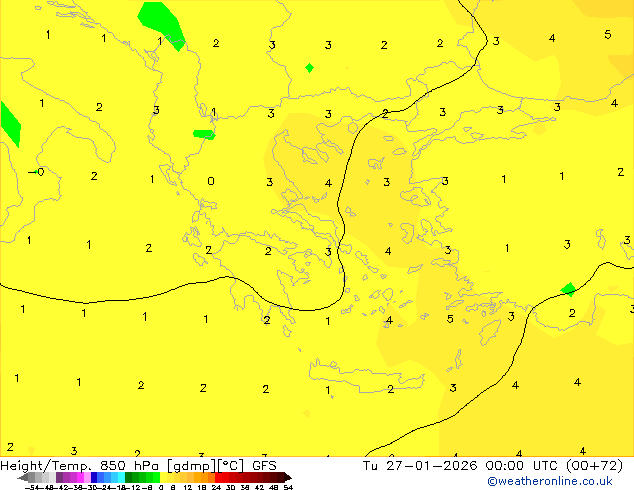
Task: Click the [°C] unit label in the title
Action: [x=231, y=465]
